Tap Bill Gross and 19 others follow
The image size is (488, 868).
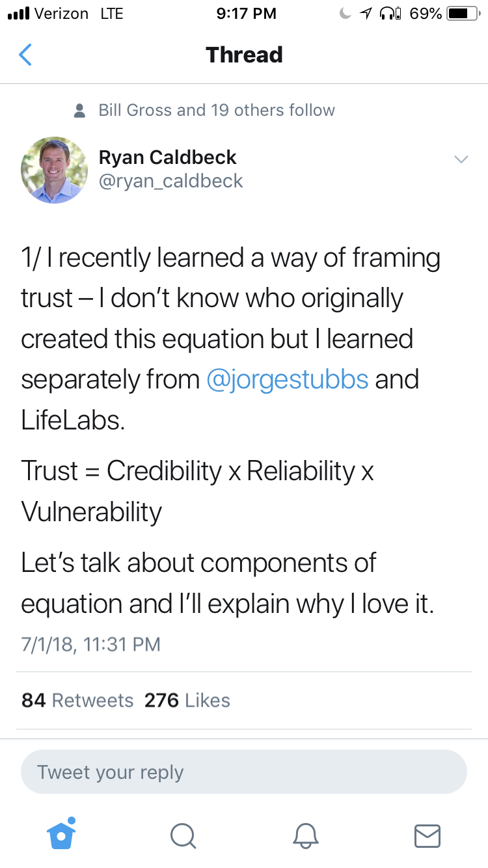[x=216, y=110]
